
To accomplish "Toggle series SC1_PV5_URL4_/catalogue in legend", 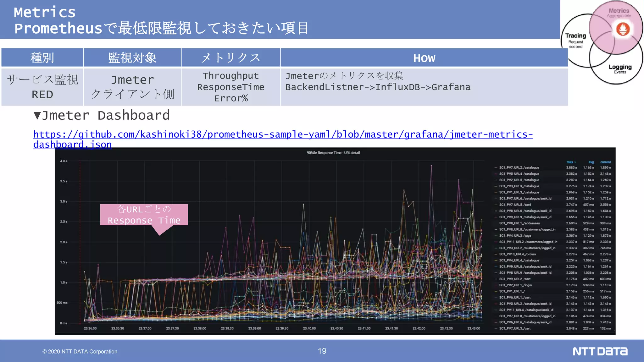I will pos(519,174).
